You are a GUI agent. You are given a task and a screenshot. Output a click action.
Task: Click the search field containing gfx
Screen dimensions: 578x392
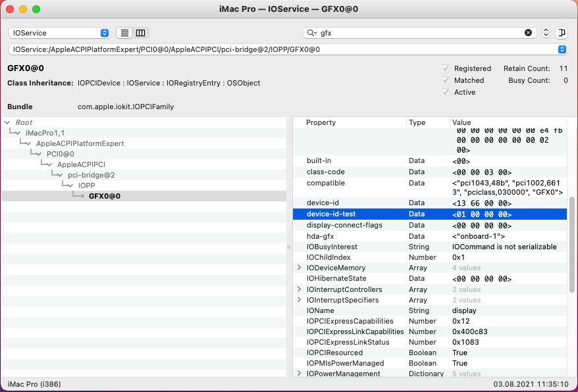point(420,33)
